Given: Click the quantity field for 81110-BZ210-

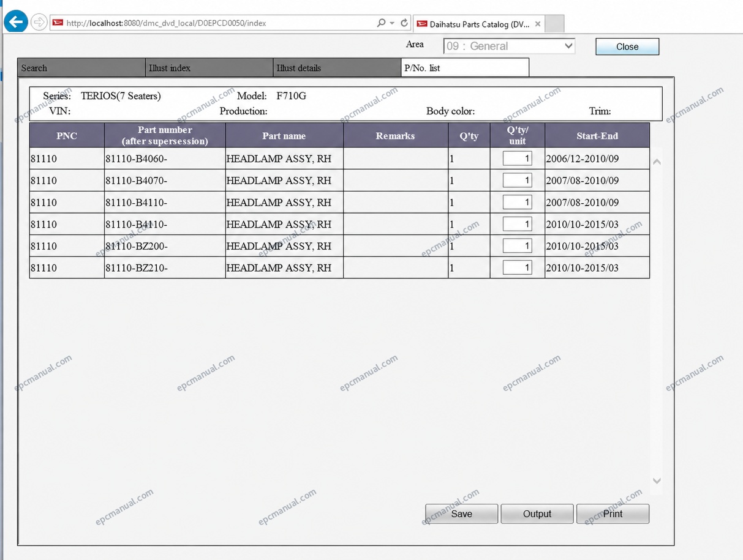Looking at the screenshot, I should coord(517,267).
